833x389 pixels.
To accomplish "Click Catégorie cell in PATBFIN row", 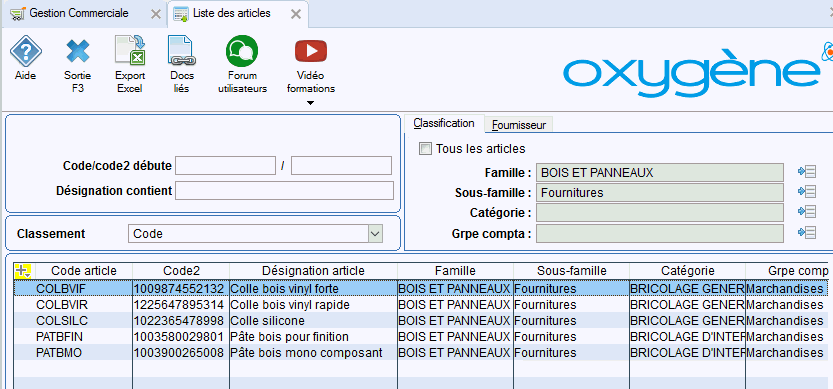I will pyautogui.click(x=687, y=336).
